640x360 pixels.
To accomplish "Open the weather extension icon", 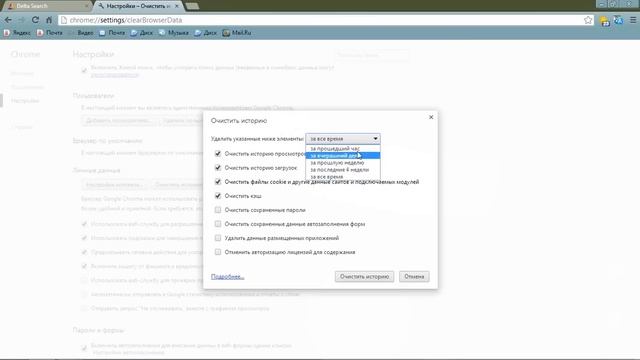I will (x=605, y=20).
